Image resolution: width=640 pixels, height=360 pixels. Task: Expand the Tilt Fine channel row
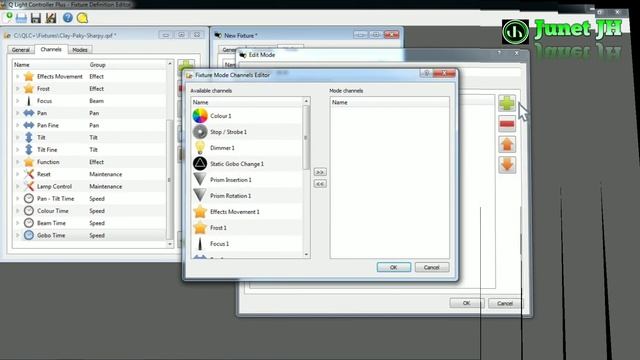18,150
